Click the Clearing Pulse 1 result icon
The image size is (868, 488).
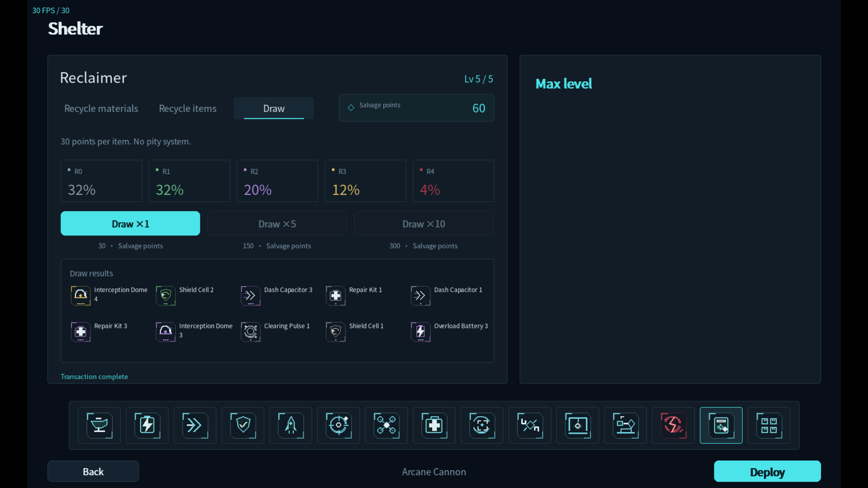tap(250, 332)
